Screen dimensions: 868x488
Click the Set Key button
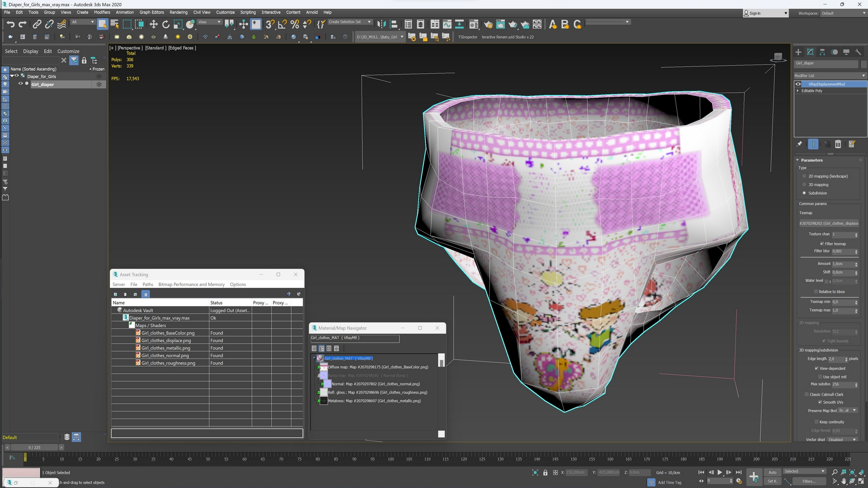[772, 481]
